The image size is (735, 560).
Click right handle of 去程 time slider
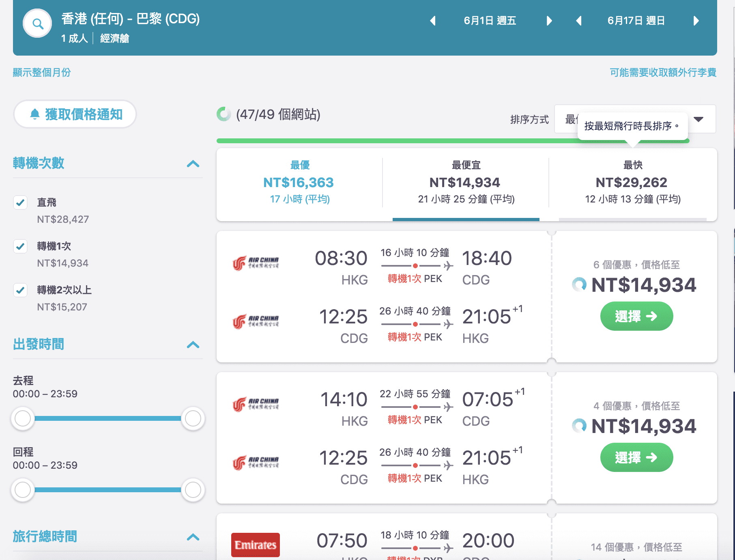click(193, 418)
